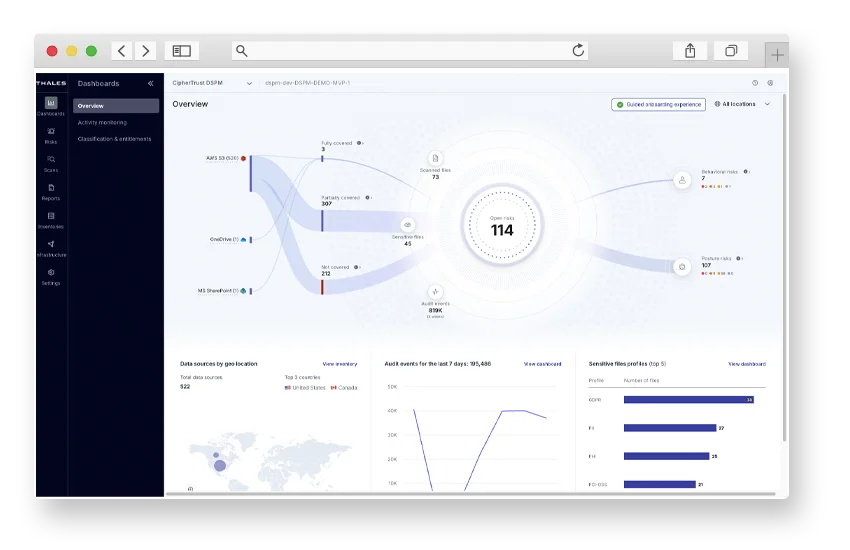Toggle the browser sidebar button

pyautogui.click(x=182, y=51)
